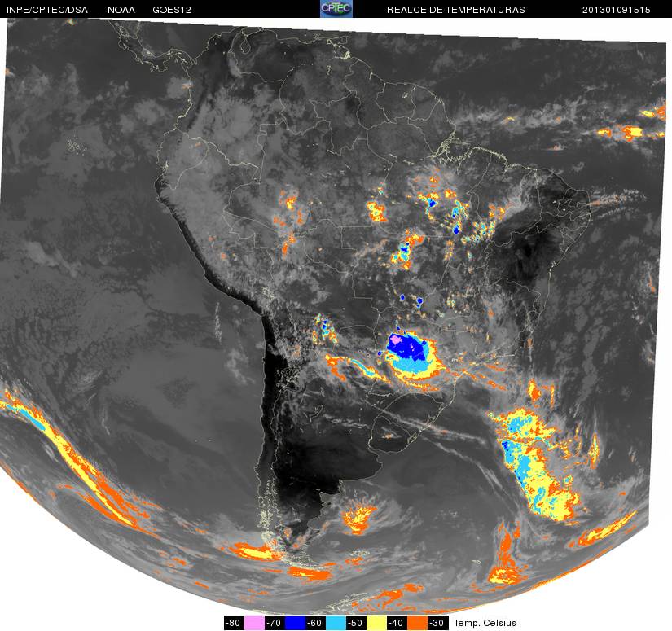Click the -80 legend label

point(234,623)
